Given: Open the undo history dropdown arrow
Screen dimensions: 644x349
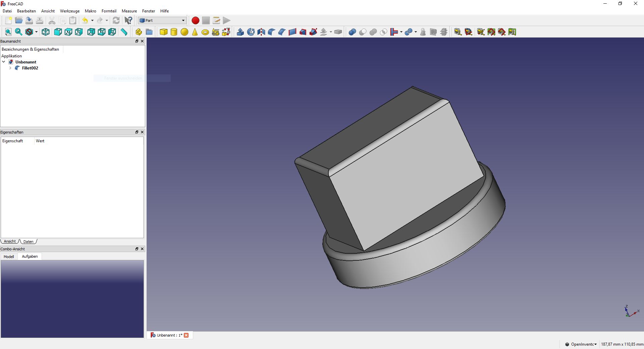Looking at the screenshot, I should (x=92, y=20).
